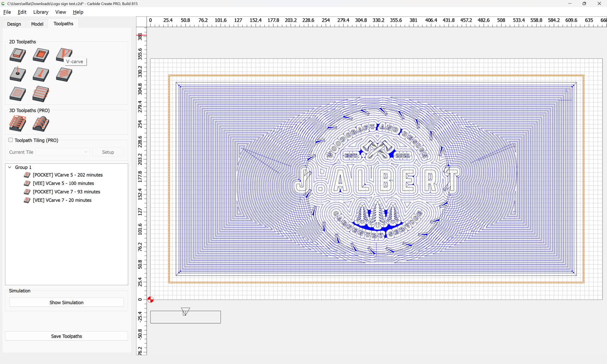Open the Library menu

click(x=41, y=12)
